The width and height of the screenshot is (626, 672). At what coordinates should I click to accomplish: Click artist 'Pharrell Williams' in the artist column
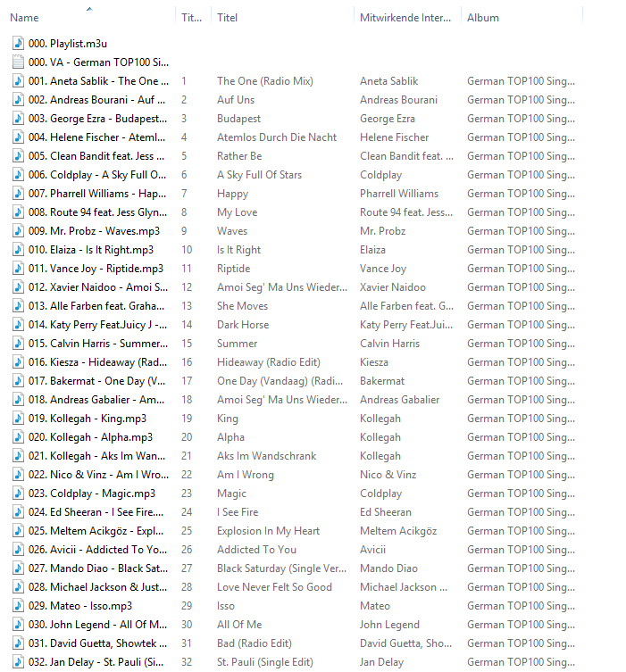[399, 194]
